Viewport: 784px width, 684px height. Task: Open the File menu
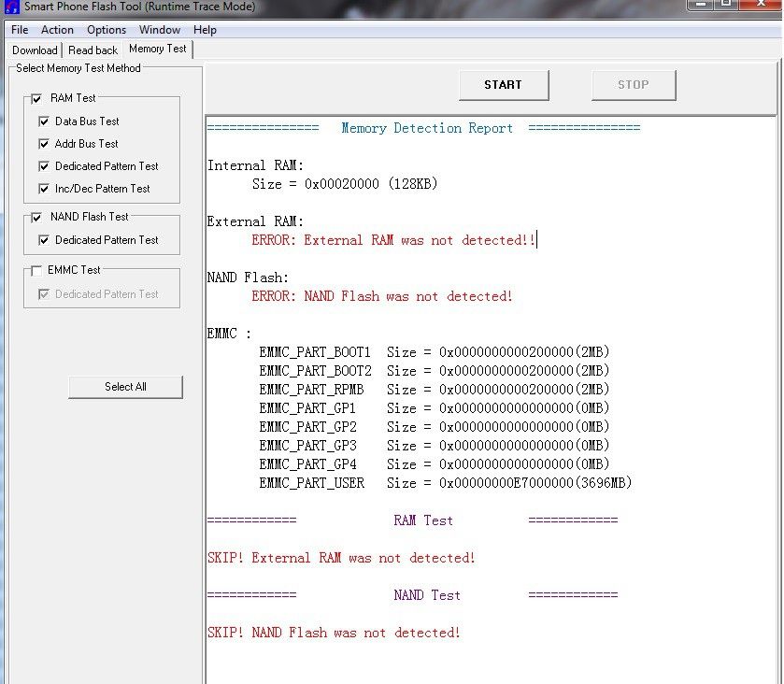pyautogui.click(x=20, y=30)
